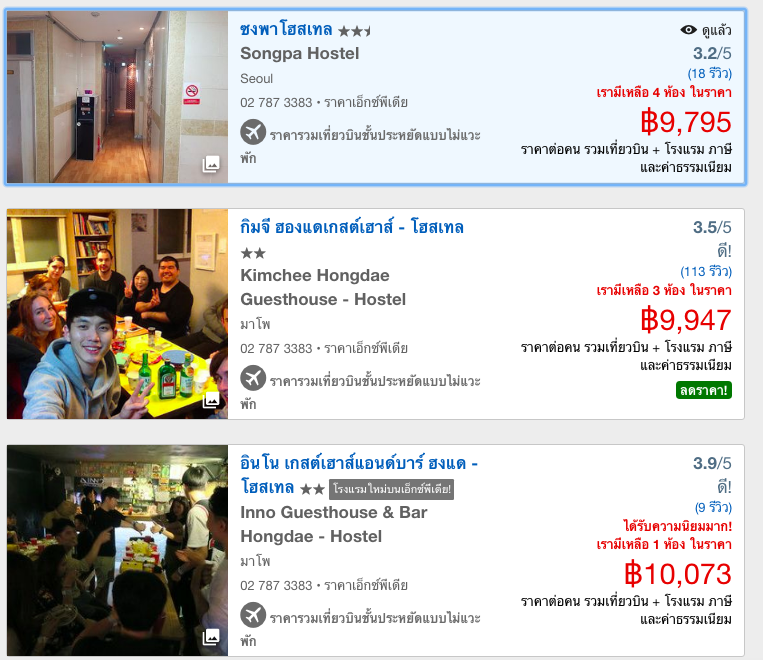Select the ฿10,073 price for Inno Guesthouse
763x660 pixels.
[678, 574]
